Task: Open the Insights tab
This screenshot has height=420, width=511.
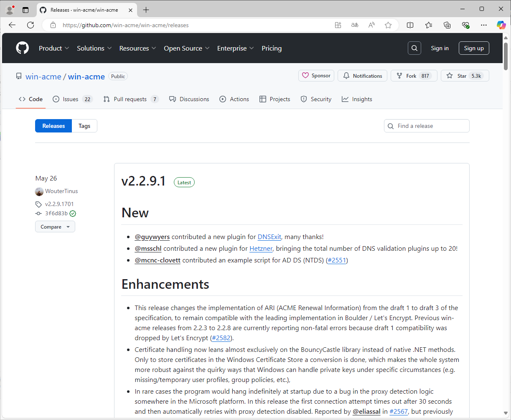Action: (357, 99)
